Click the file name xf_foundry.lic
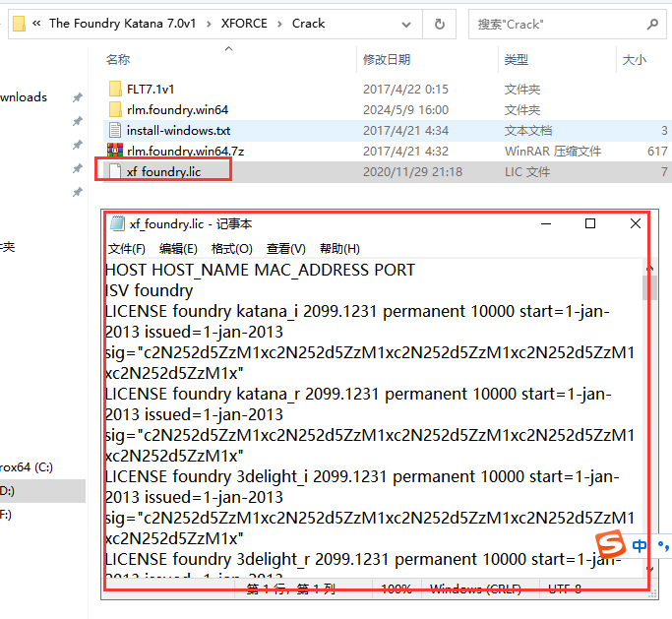 coord(163,171)
